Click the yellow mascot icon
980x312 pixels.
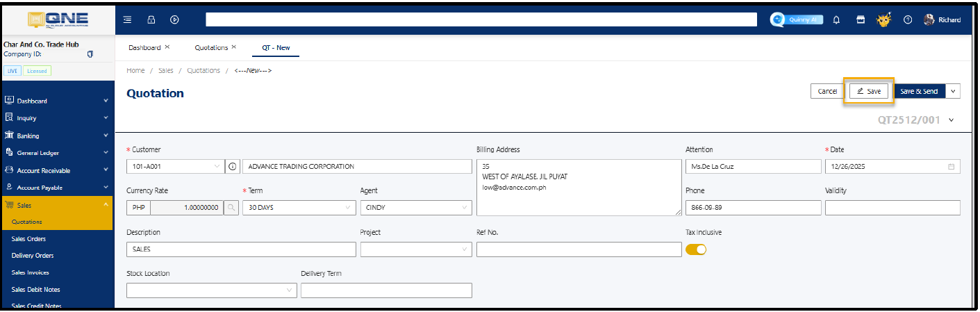(x=883, y=19)
